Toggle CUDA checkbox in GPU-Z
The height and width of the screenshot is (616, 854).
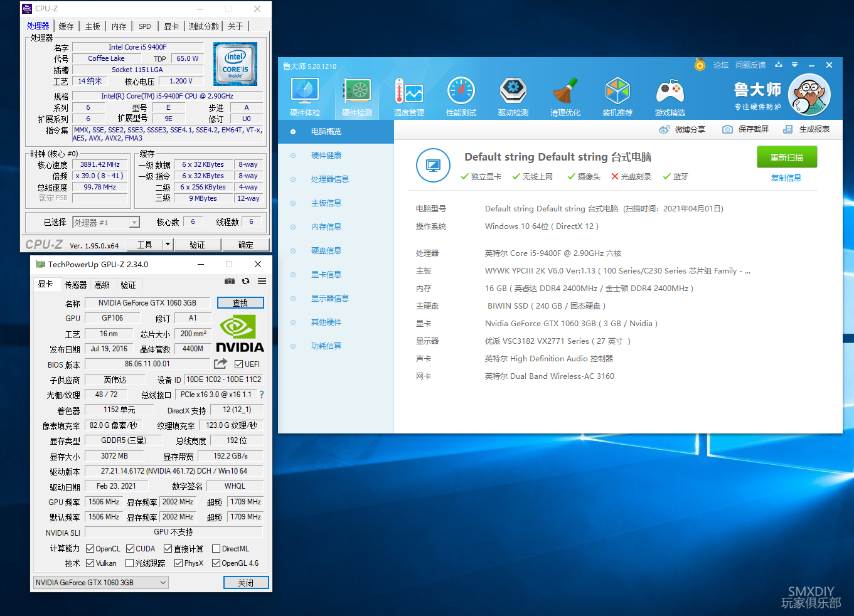click(x=130, y=548)
